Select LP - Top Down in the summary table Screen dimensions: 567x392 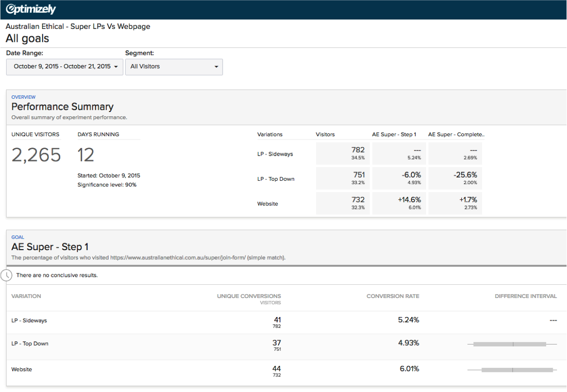pyautogui.click(x=276, y=178)
